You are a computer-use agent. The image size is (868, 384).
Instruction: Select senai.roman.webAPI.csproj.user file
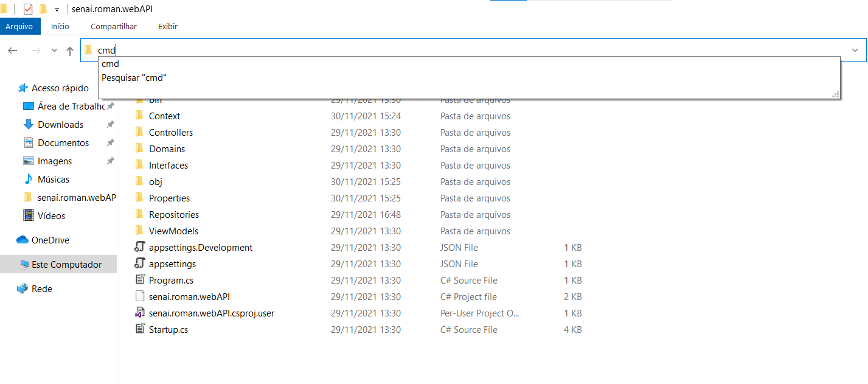(212, 313)
